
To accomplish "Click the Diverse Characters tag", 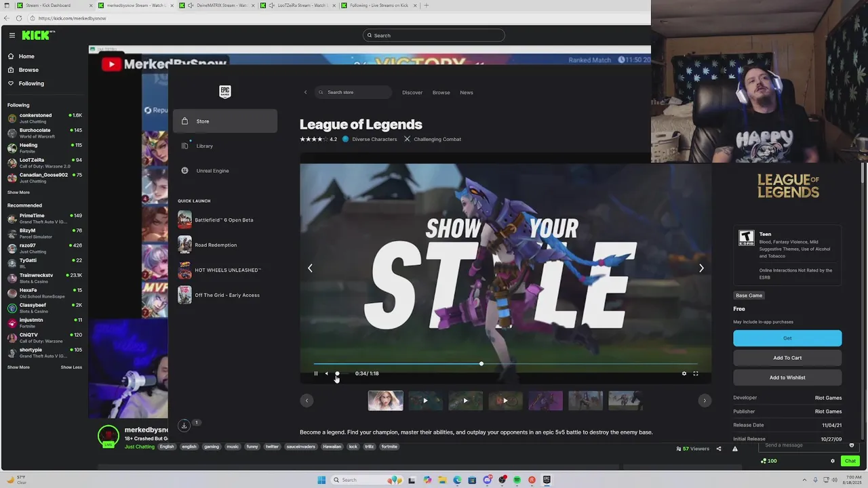I will [370, 139].
